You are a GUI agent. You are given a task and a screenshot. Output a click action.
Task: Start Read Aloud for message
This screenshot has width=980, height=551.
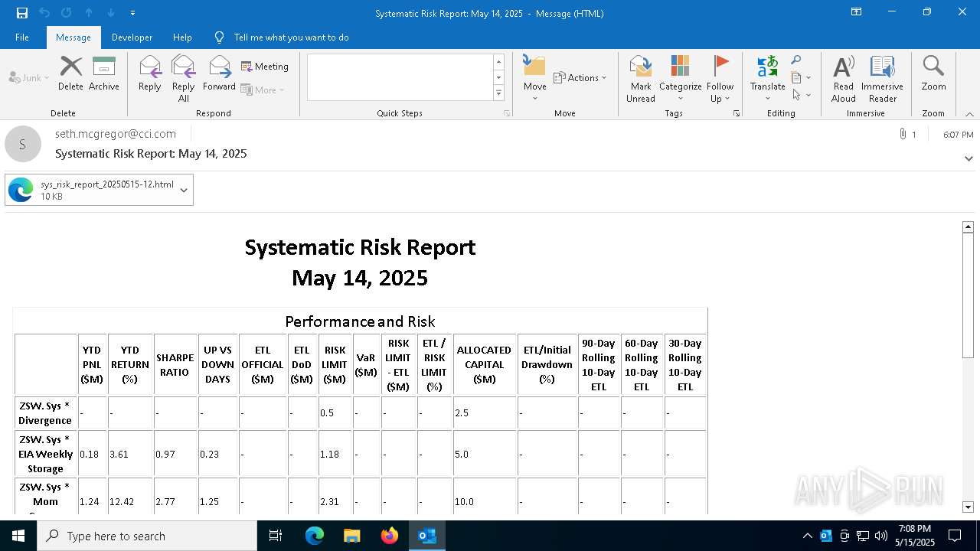[843, 78]
